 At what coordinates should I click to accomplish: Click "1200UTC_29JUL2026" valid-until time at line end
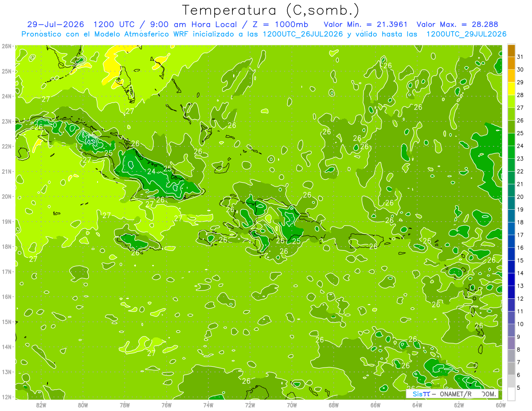[x=466, y=34]
